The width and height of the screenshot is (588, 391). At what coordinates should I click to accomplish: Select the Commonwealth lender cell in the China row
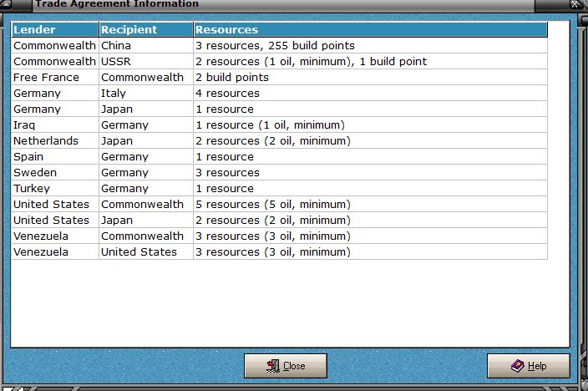(x=55, y=45)
